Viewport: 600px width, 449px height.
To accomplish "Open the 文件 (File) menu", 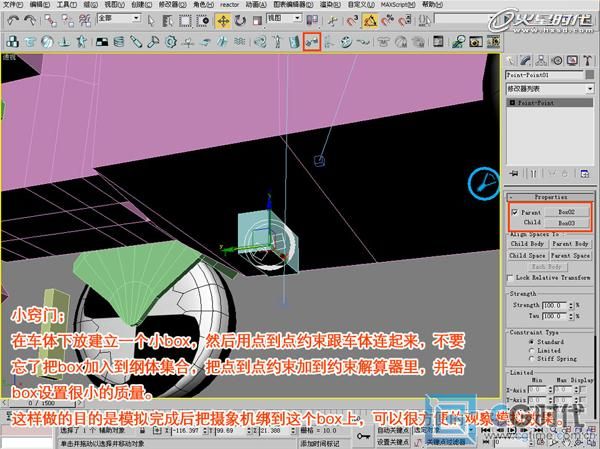I will coord(13,5).
